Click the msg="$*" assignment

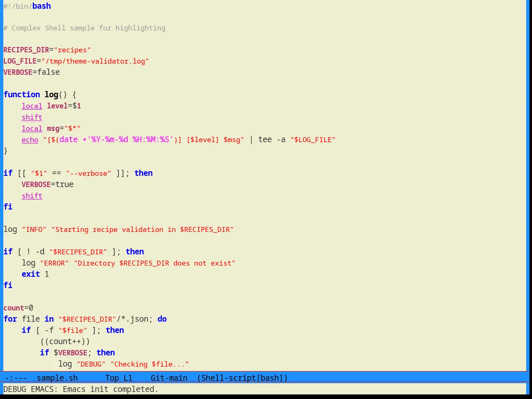click(64, 128)
